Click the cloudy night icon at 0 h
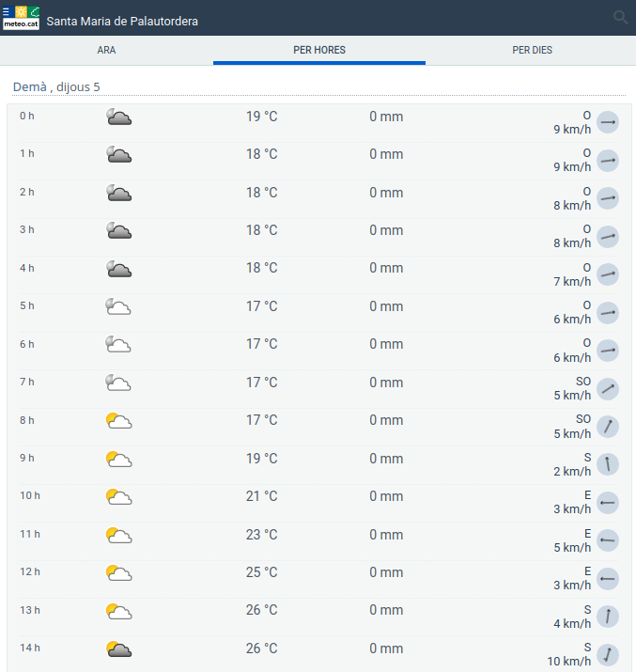Screen dimensions: 636x672 (118, 117)
